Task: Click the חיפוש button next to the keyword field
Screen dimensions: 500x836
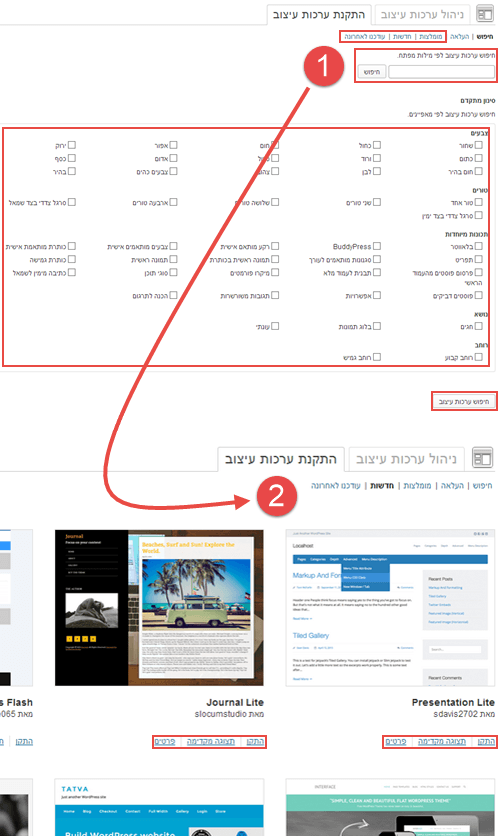Action: (x=372, y=72)
